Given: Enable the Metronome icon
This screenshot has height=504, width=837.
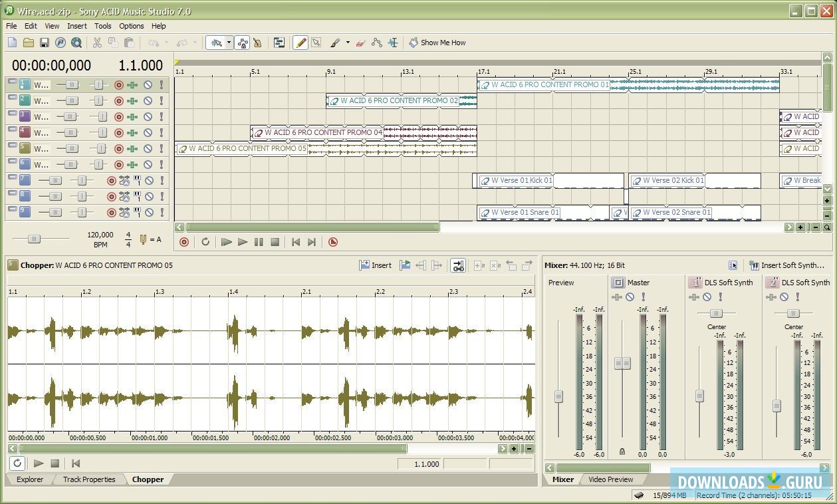Looking at the screenshot, I should 257,43.
